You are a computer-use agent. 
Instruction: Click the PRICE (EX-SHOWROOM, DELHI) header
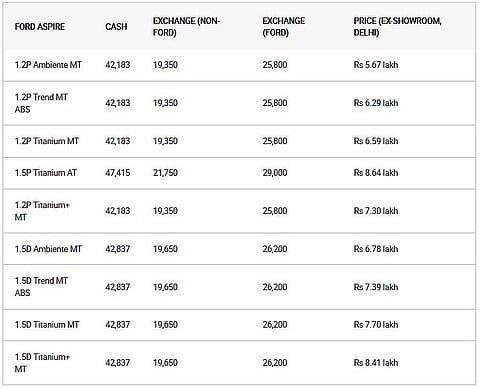tap(398, 27)
